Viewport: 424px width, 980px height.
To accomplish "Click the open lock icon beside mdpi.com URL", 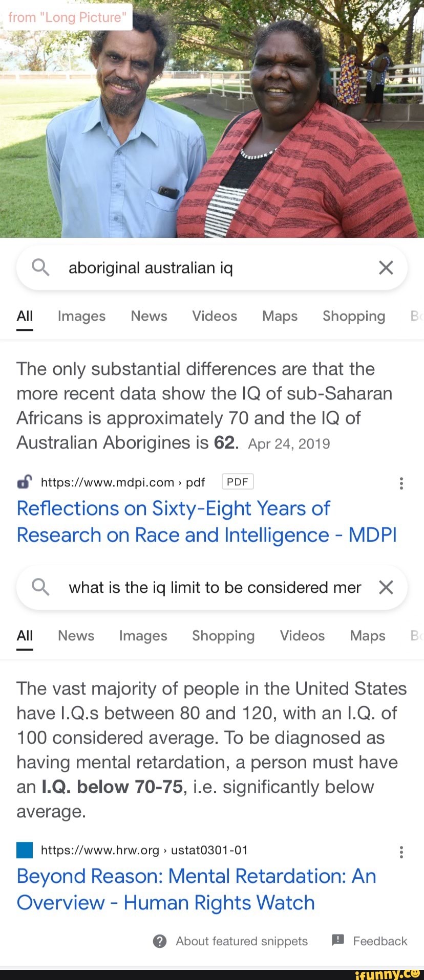I will click(25, 482).
